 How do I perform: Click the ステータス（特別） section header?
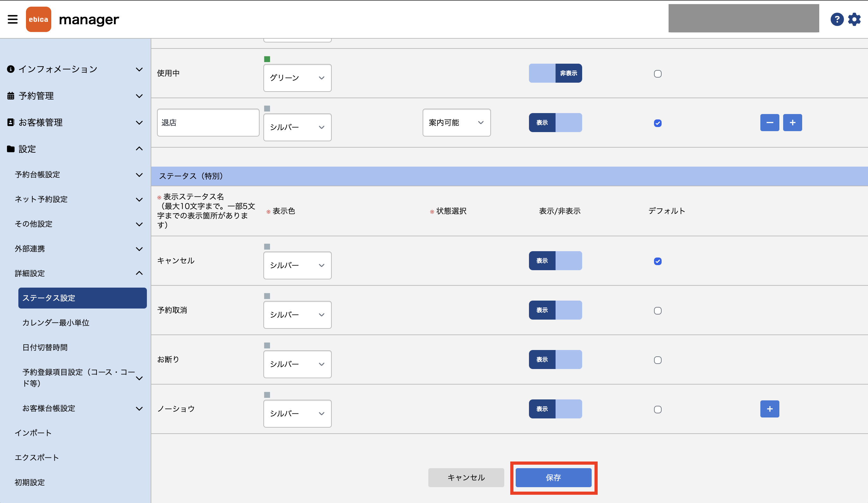509,176
